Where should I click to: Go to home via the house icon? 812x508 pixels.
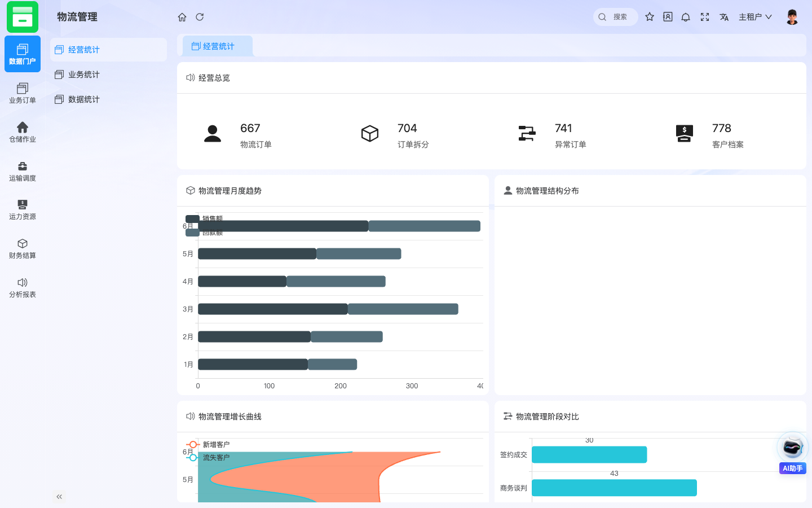[182, 17]
